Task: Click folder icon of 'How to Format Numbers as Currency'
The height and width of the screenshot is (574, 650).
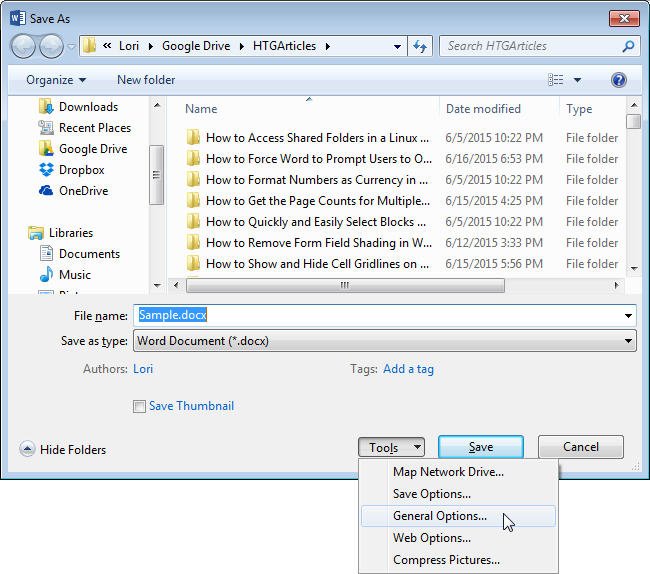Action: (193, 179)
